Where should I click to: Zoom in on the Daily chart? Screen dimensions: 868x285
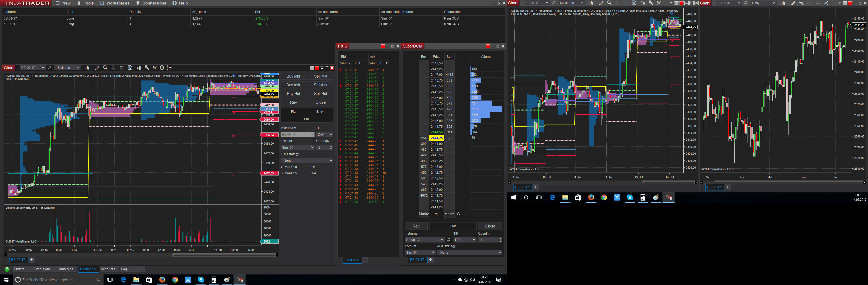[x=801, y=3]
